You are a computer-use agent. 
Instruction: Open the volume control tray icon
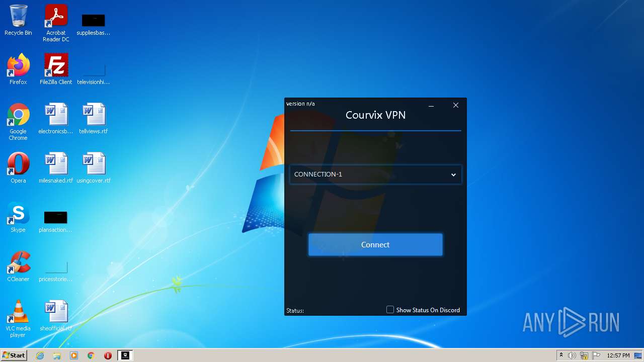click(x=572, y=355)
